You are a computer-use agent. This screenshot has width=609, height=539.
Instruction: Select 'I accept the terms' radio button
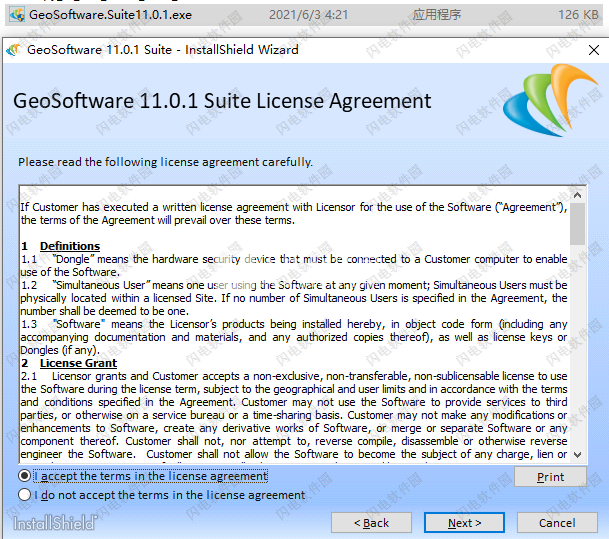[24, 476]
